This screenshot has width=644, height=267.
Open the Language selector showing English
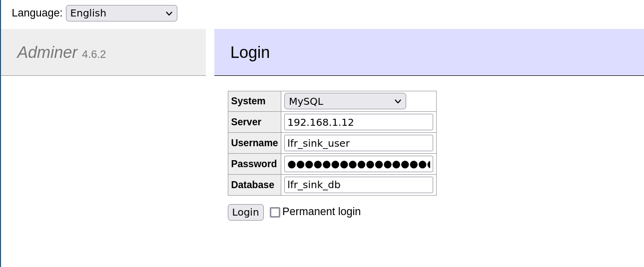point(121,13)
